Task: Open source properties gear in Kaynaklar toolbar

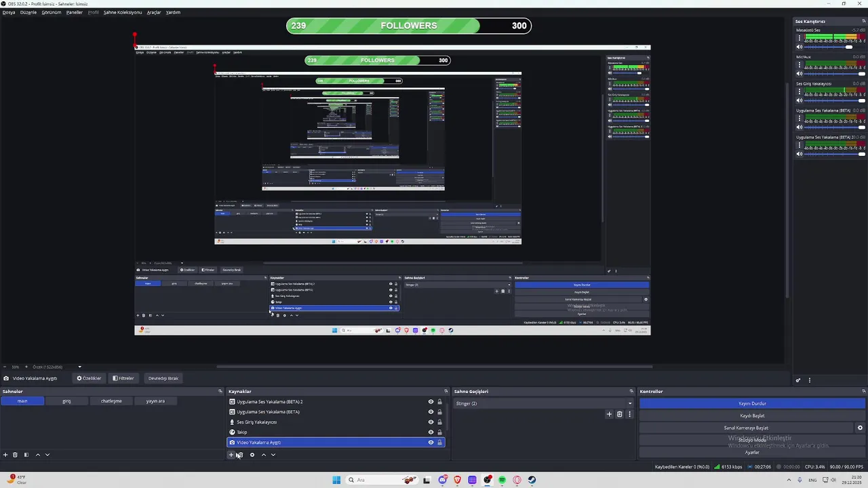Action: [252, 455]
